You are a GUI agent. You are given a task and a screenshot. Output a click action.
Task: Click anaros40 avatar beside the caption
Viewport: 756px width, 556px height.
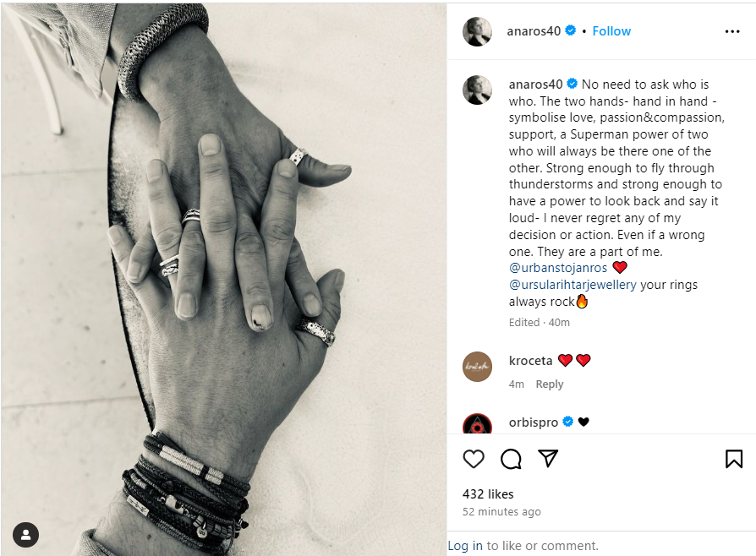coord(477,90)
